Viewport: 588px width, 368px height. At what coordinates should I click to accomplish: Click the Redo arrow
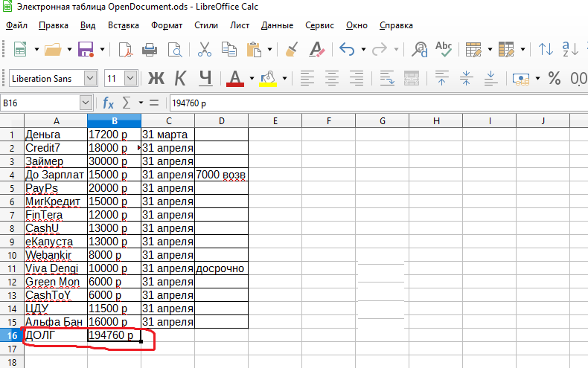380,50
